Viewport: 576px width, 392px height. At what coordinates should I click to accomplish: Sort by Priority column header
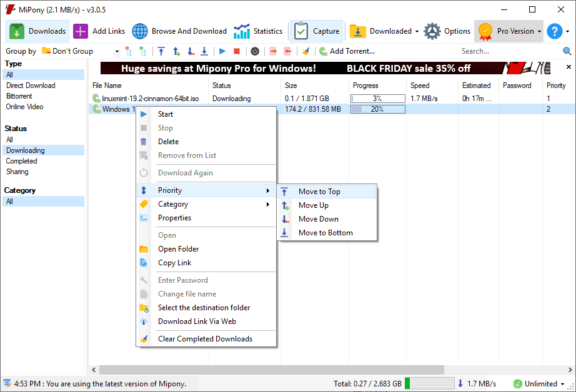pos(559,86)
